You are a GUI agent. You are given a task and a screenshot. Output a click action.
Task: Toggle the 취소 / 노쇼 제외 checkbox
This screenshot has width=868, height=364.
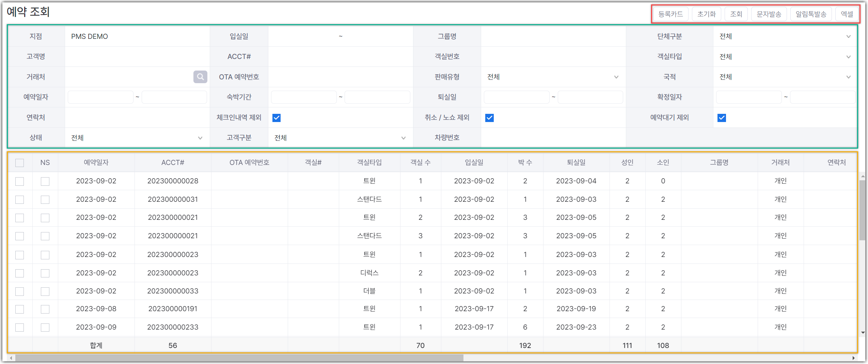pos(489,118)
